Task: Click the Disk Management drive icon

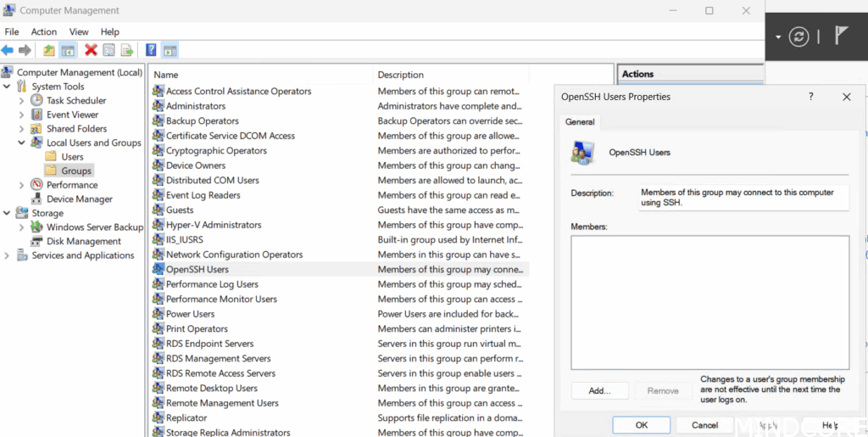Action: click(x=36, y=241)
